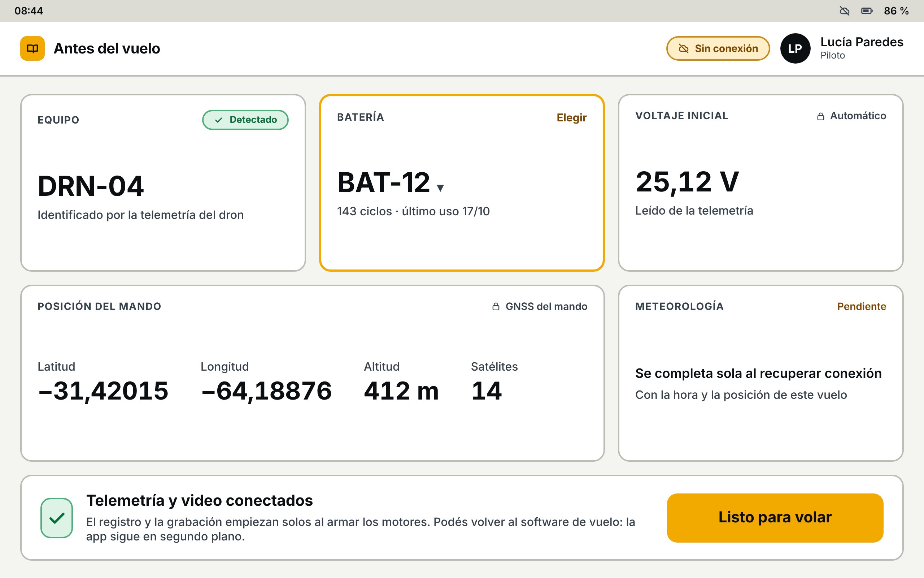The width and height of the screenshot is (924, 578).
Task: Click the POSICIÓN DEL MANDO card heading
Action: (x=99, y=306)
